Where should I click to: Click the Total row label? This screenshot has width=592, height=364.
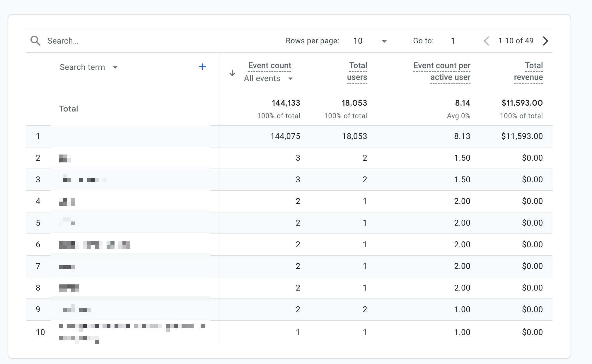point(69,109)
